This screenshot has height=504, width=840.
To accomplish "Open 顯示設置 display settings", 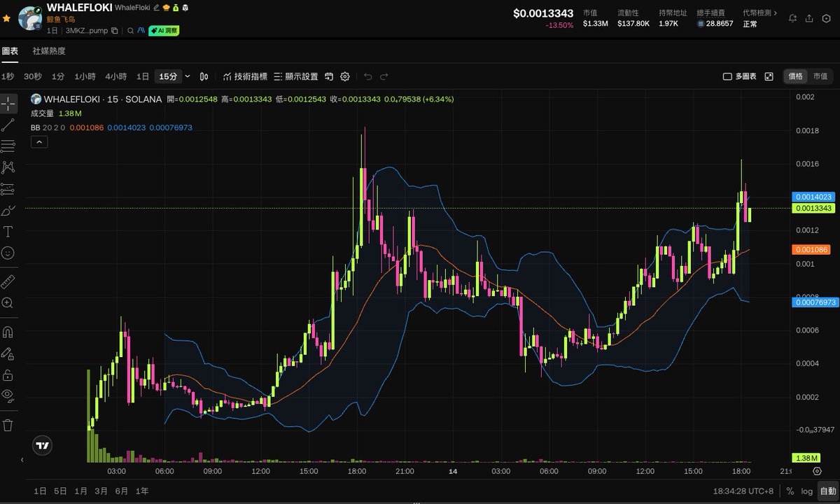I will pos(296,76).
